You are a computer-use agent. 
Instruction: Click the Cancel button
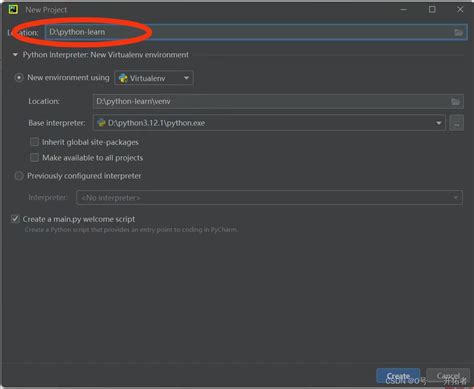pos(448,376)
